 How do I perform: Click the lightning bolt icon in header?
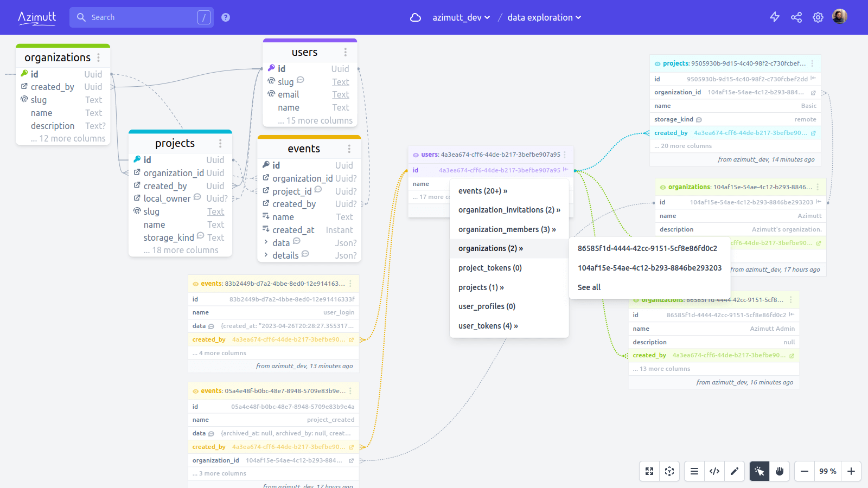click(x=775, y=17)
